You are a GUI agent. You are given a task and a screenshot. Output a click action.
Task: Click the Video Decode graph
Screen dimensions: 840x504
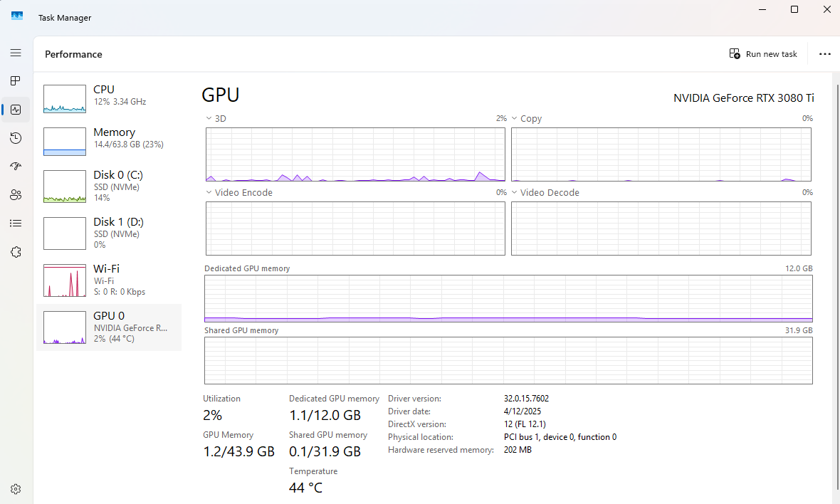tap(661, 229)
